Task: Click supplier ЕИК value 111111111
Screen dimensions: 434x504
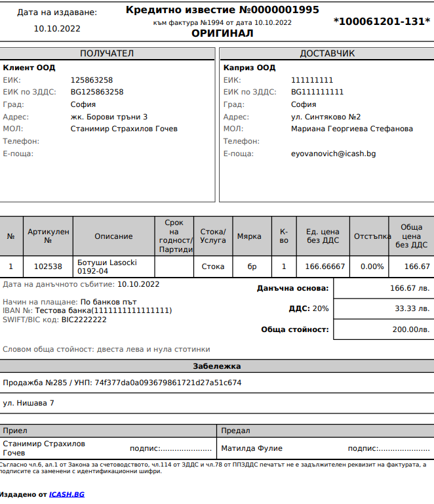Action: pos(312,80)
